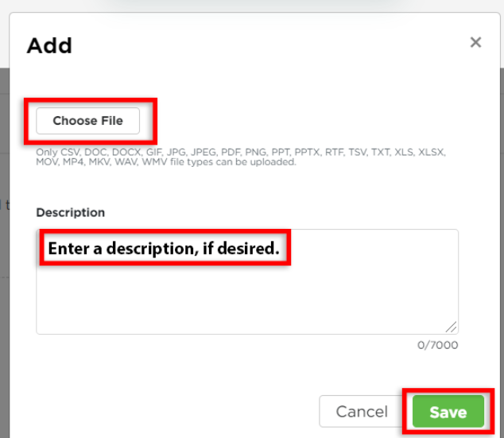
Task: Save the uploaded file
Action: [x=448, y=412]
